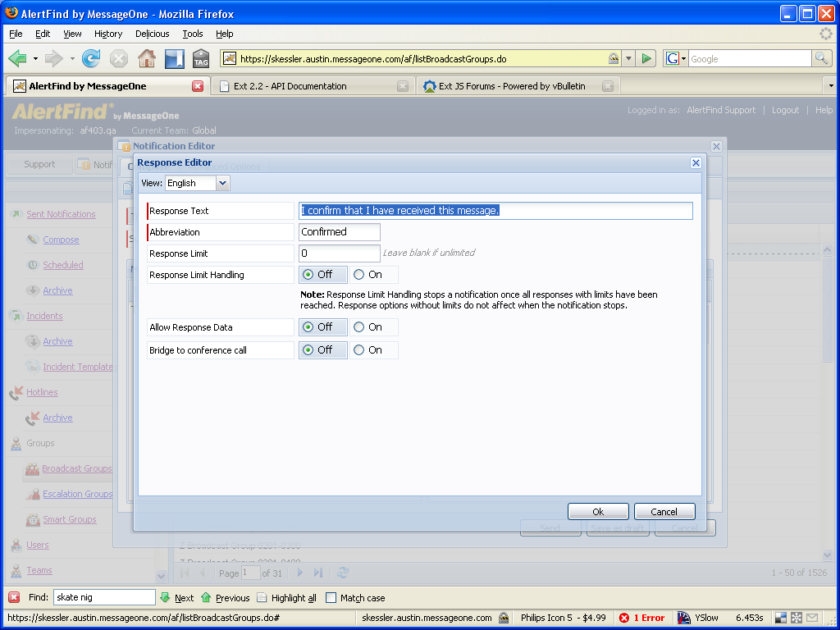Open the Home page icon
840x630 pixels.
(x=147, y=58)
